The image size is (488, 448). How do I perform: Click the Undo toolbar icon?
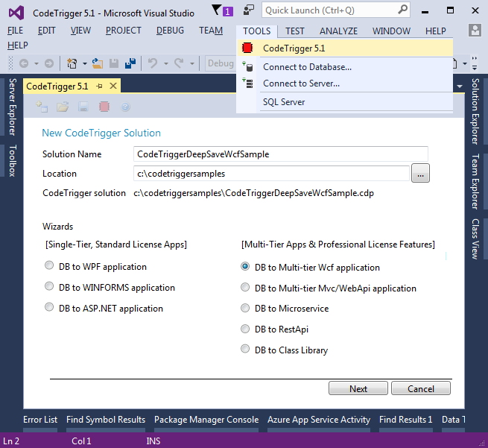(x=153, y=64)
